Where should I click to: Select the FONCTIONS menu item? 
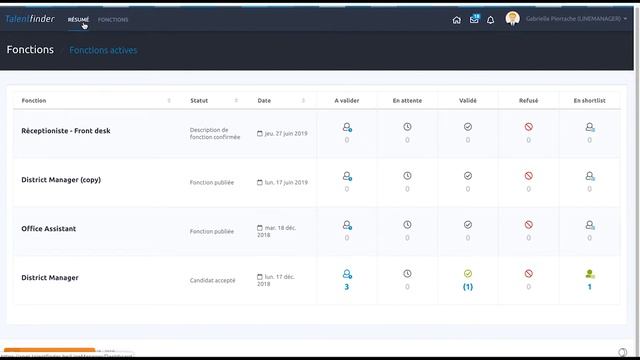click(x=113, y=20)
